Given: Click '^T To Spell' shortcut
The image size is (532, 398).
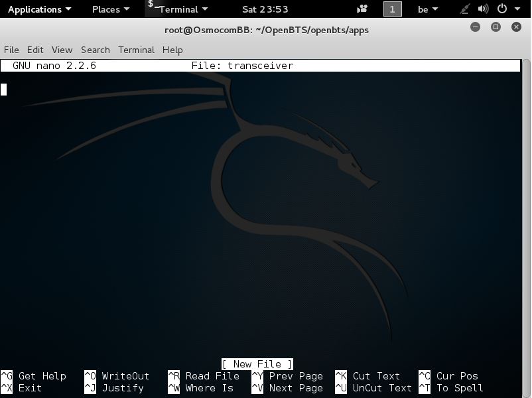Looking at the screenshot, I should [451, 388].
